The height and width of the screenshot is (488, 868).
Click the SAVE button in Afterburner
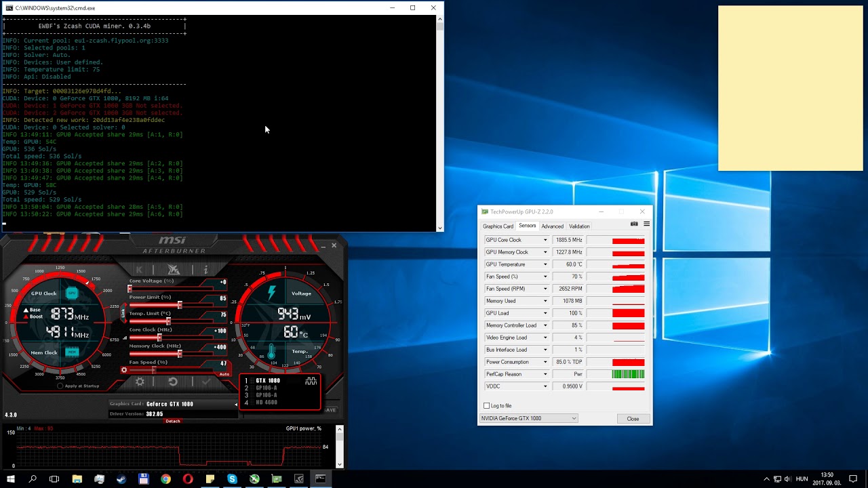(331, 410)
